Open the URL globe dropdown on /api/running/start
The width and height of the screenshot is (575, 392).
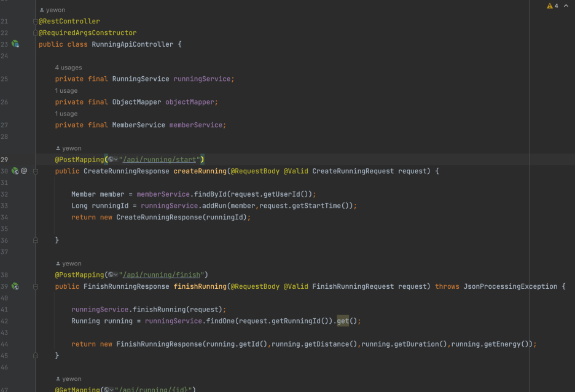click(112, 160)
